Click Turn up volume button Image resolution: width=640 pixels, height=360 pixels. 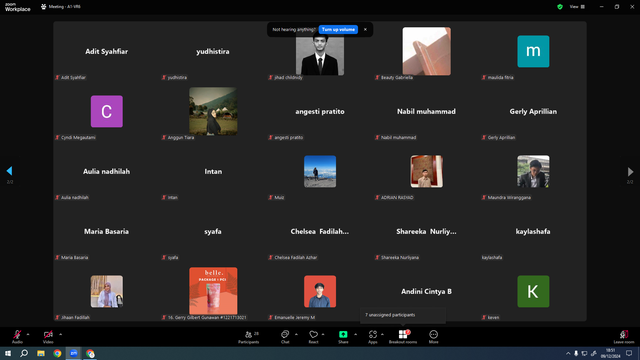point(338,29)
